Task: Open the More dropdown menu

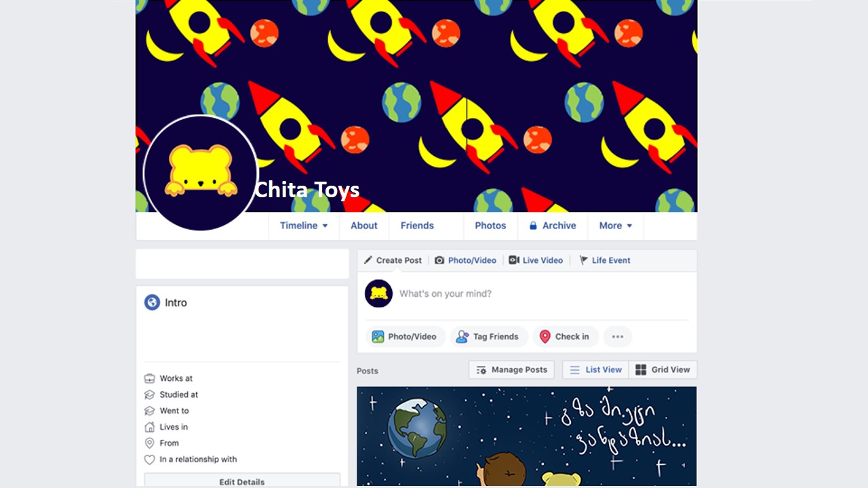Action: [x=616, y=226]
